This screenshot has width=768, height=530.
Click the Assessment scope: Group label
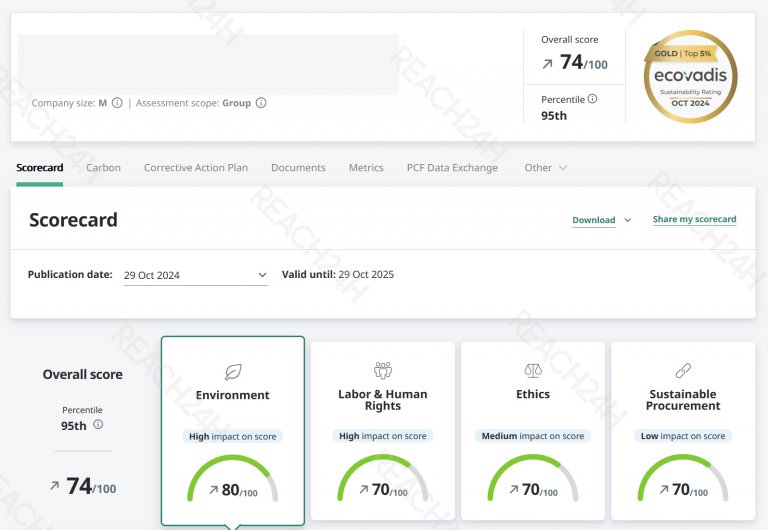pos(193,103)
